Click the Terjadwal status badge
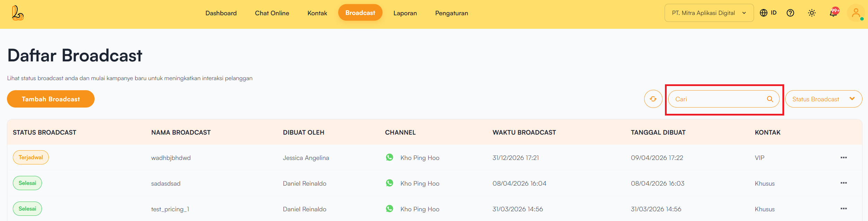Image resolution: width=868 pixels, height=221 pixels. point(31,158)
